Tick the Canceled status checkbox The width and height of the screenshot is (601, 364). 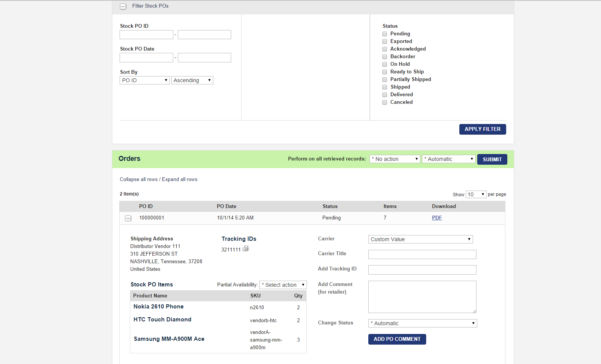click(385, 102)
